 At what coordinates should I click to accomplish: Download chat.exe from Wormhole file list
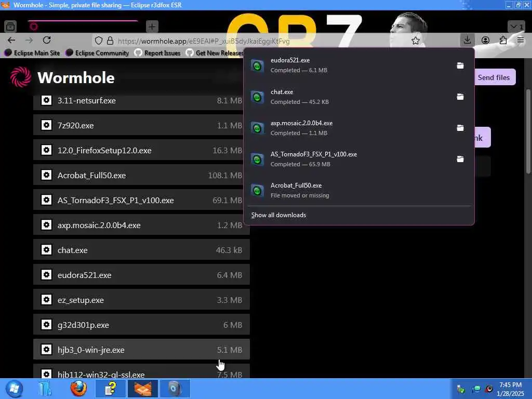[x=141, y=250]
